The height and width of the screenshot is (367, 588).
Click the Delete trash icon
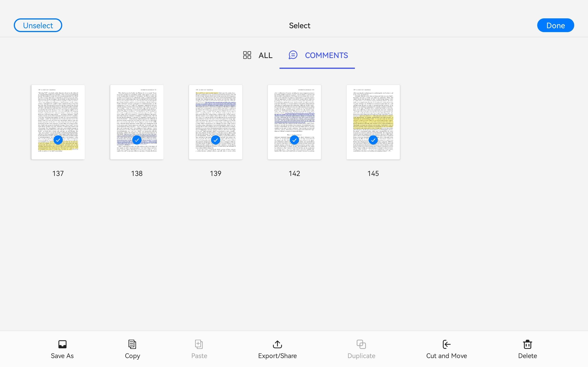(x=527, y=344)
